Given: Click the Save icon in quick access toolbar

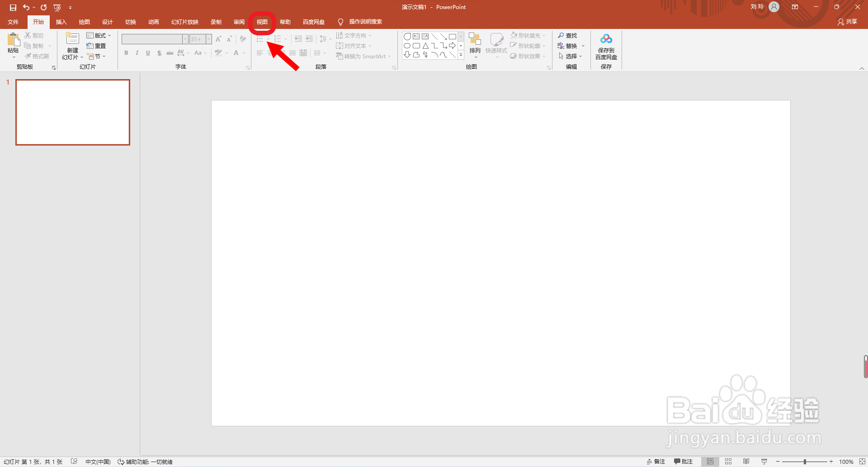Looking at the screenshot, I should [x=13, y=7].
